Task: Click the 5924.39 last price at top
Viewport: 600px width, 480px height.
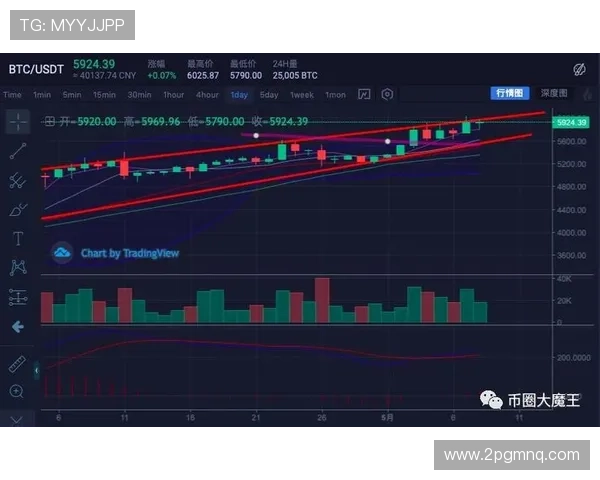Action: pyautogui.click(x=94, y=64)
